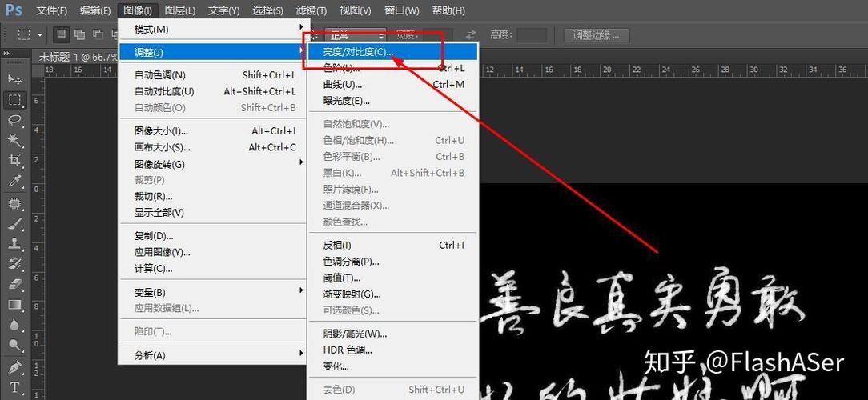
Task: Open the 滤镜(T) menu
Action: coord(311,10)
